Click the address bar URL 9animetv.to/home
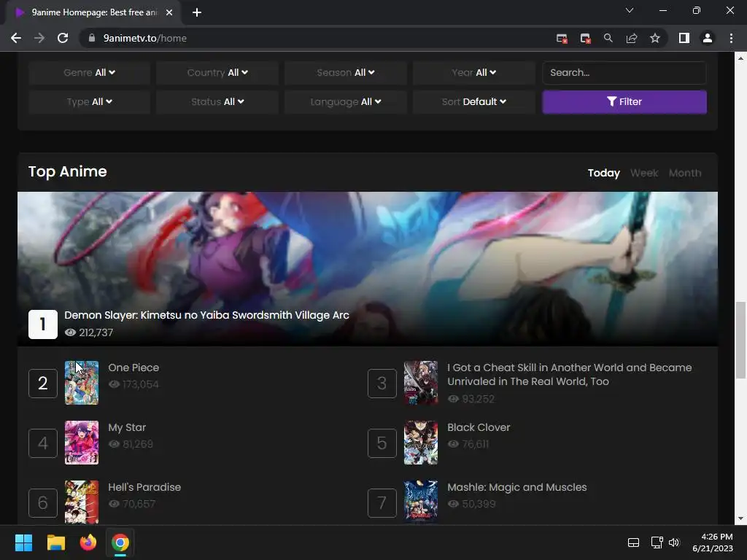Image resolution: width=747 pixels, height=560 pixels. click(145, 38)
